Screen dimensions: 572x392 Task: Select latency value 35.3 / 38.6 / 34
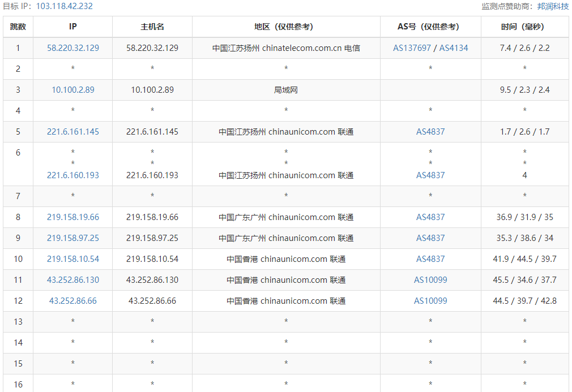click(524, 238)
